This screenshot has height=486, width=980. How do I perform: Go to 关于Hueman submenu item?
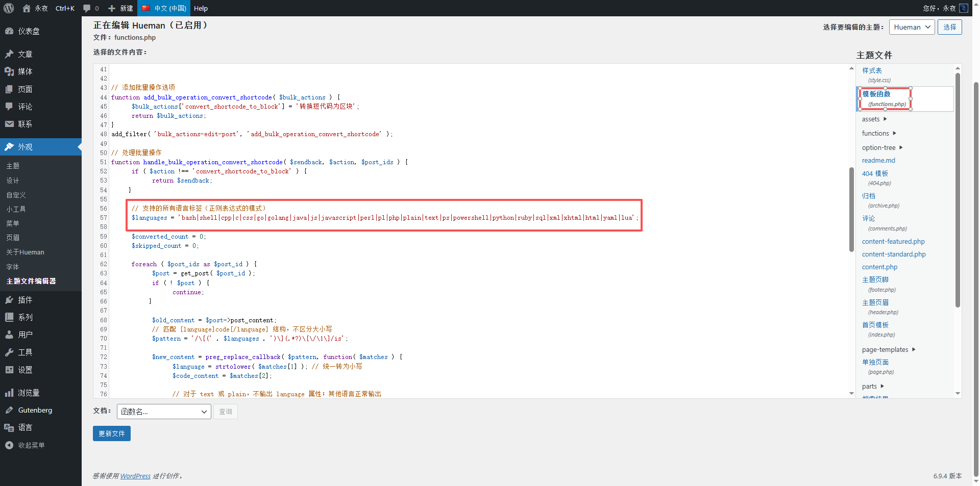tap(25, 252)
